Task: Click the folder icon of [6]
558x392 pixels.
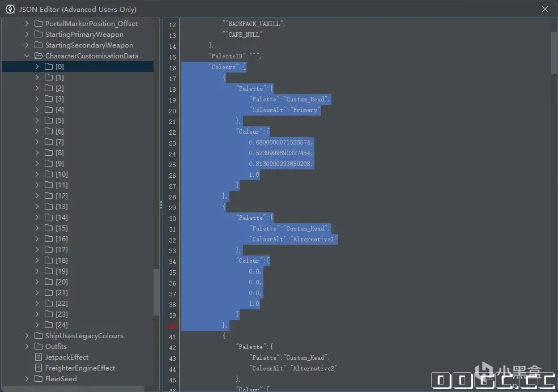Action: (x=49, y=131)
